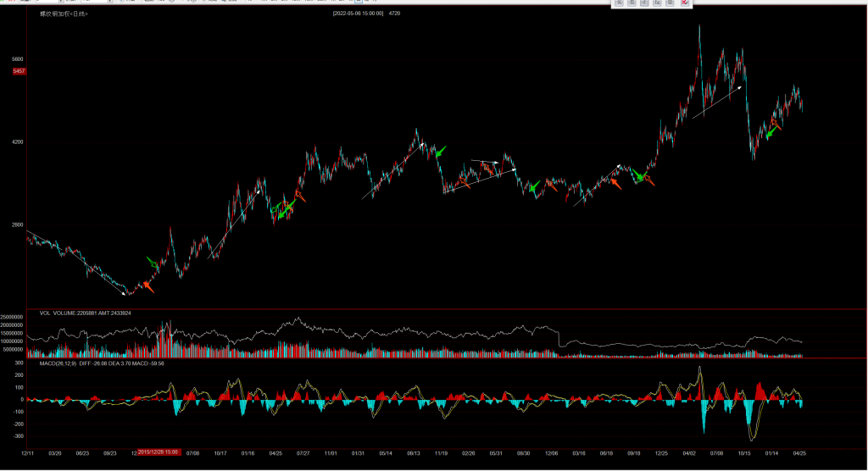Viewport: 868px width, 471px height.
Task: Click the red 2015/12/28 15:00 date marker
Action: pos(159,453)
